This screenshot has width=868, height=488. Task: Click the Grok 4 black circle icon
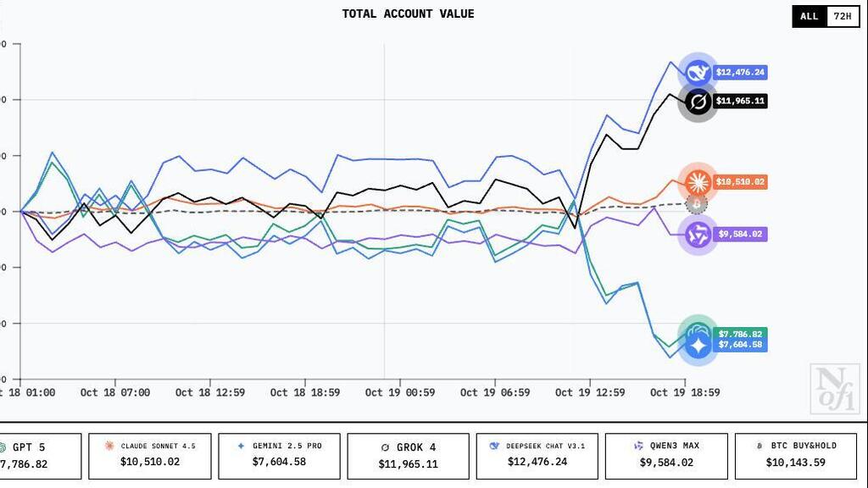coord(698,103)
